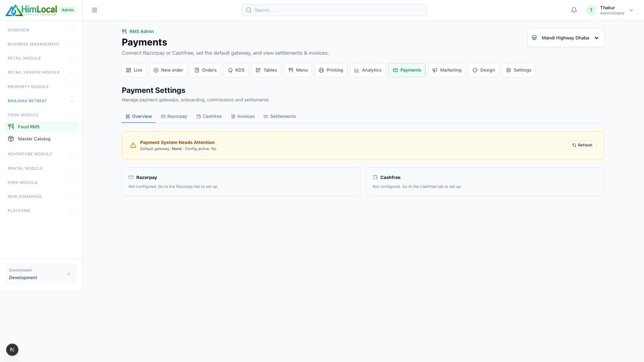Open the notifications bell
The width and height of the screenshot is (644, 362).
[574, 10]
